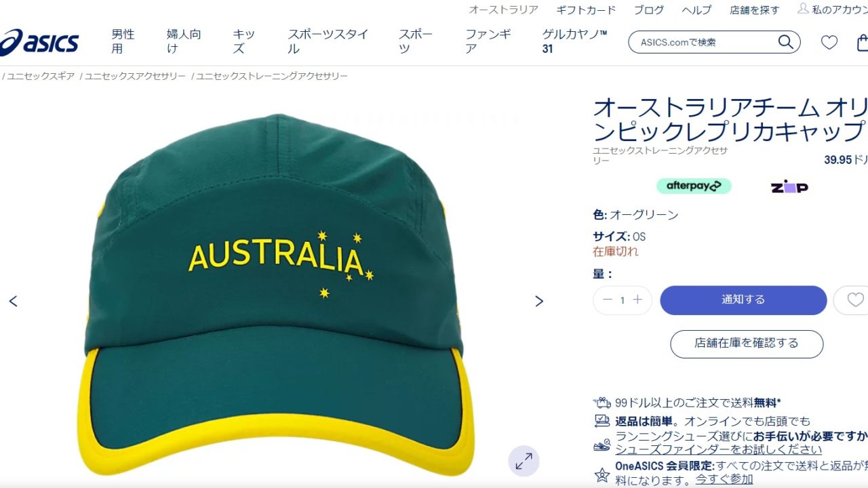Image resolution: width=868 pixels, height=488 pixels.
Task: Click the account person icon
Action: (803, 9)
